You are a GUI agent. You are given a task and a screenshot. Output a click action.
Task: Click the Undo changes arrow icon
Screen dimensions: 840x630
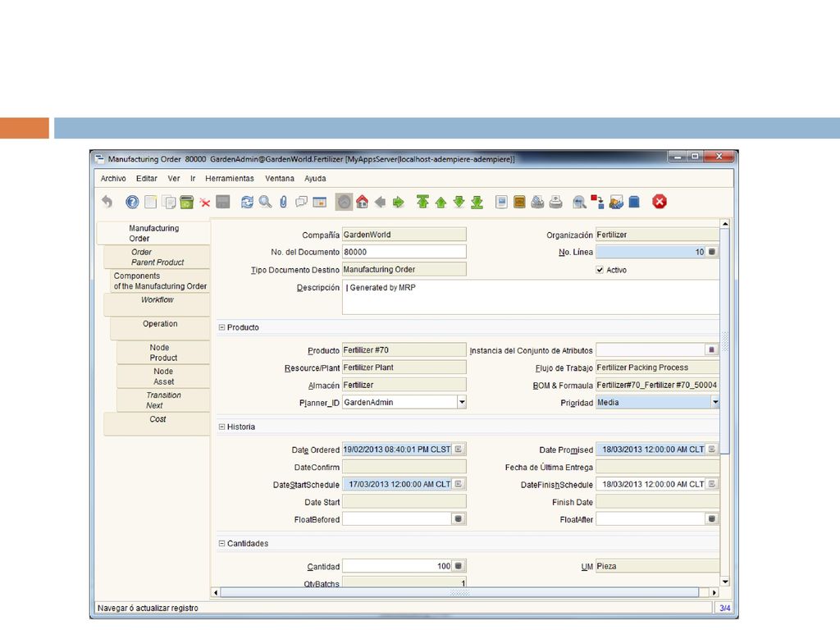tap(107, 202)
